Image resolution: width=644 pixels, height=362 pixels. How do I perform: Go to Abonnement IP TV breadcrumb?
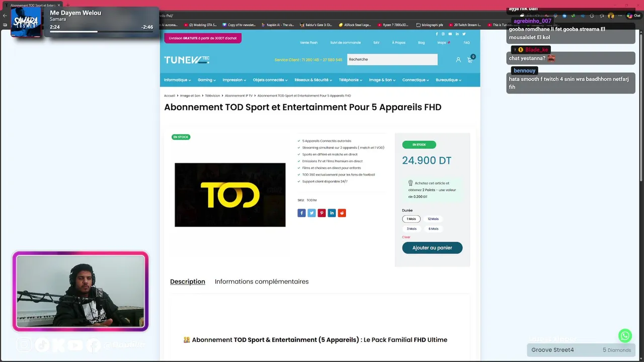[238, 96]
